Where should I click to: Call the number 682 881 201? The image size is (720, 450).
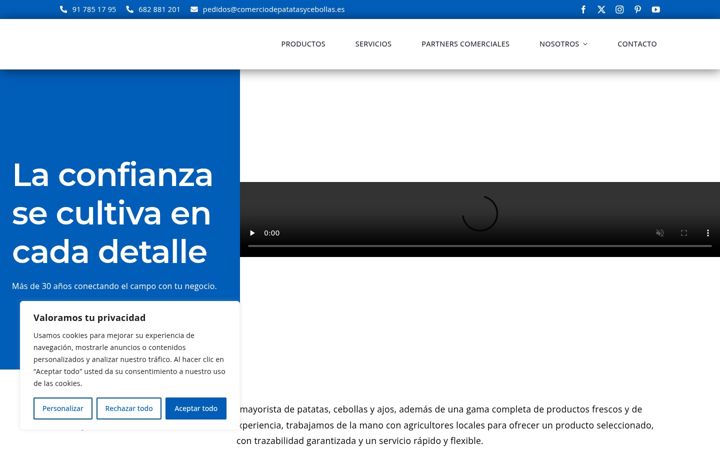(159, 9)
